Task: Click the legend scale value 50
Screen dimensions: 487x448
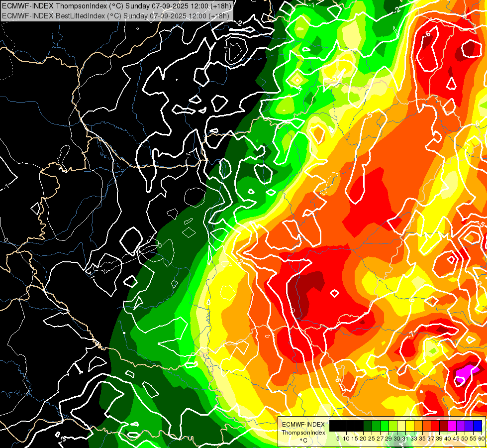Action: tap(465, 439)
